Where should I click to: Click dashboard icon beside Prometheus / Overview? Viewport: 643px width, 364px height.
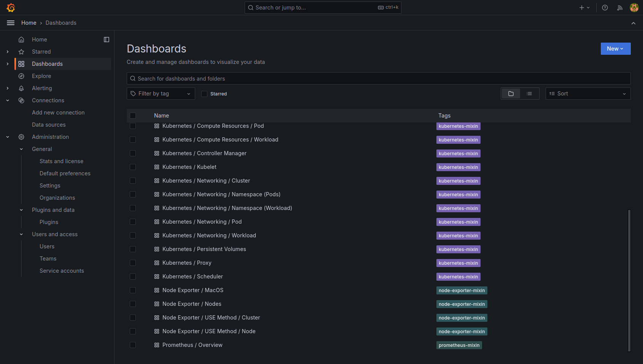click(157, 345)
